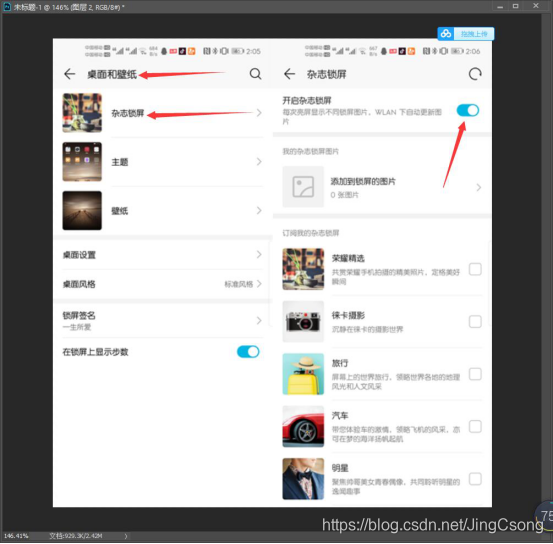This screenshot has width=553, height=544.
Task: Click the back arrow beside 杂志锁屏 title
Action: click(x=289, y=74)
